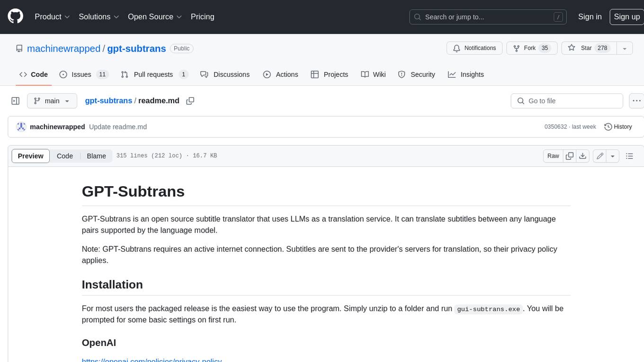This screenshot has width=644, height=362.
Task: Open more edit options dropdown arrow
Action: (x=613, y=156)
